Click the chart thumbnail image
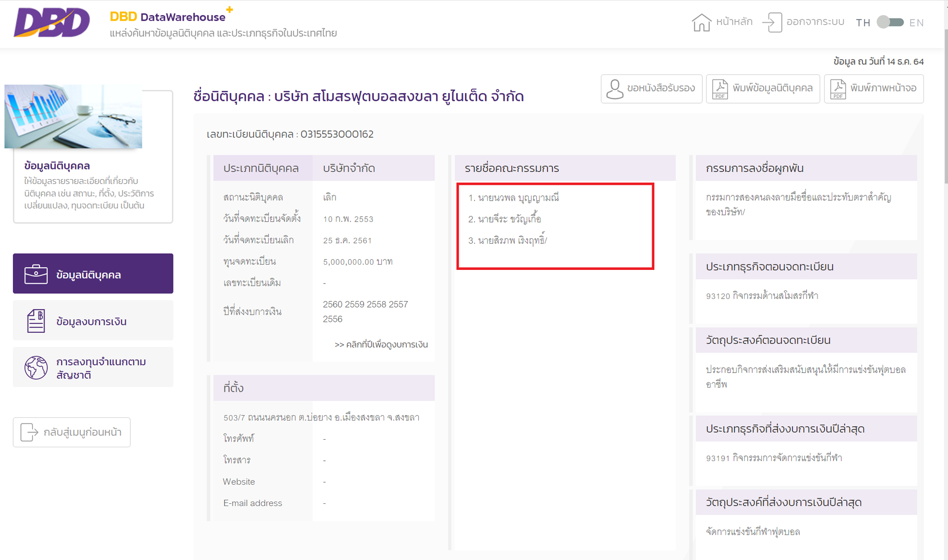The image size is (948, 560). click(x=73, y=117)
